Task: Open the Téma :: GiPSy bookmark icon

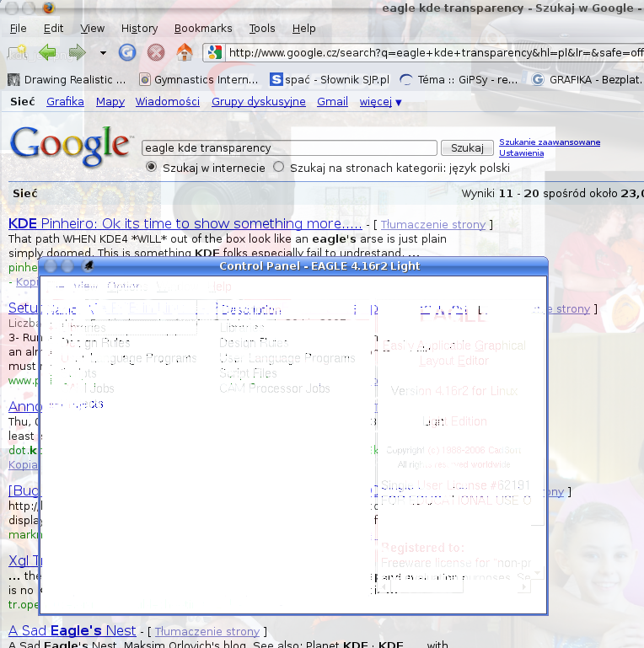Action: (406, 80)
